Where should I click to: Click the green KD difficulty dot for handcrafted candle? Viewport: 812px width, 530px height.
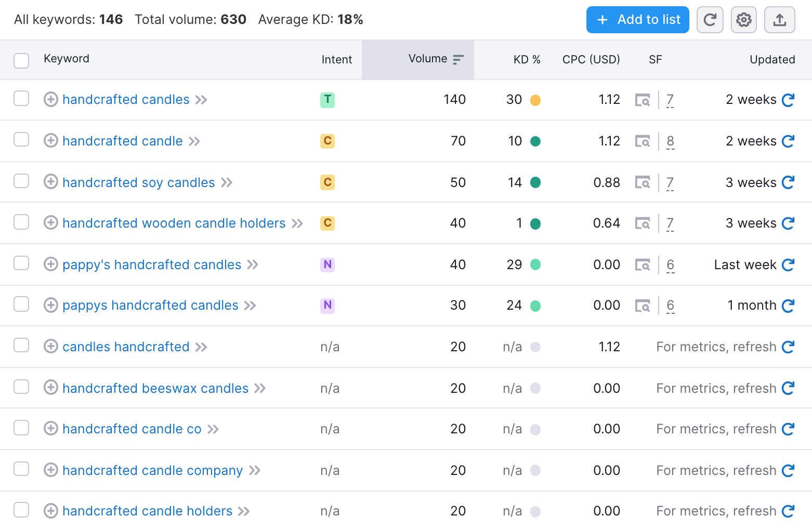(x=536, y=141)
